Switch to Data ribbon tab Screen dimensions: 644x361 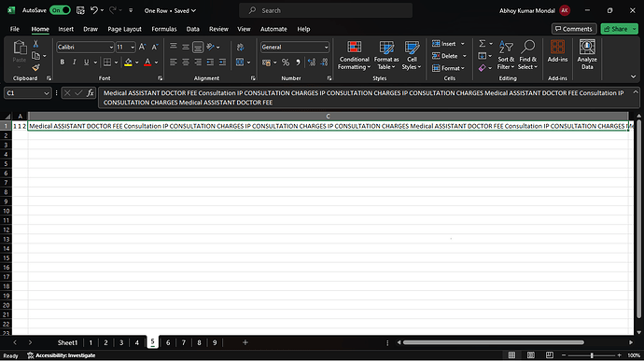click(192, 29)
